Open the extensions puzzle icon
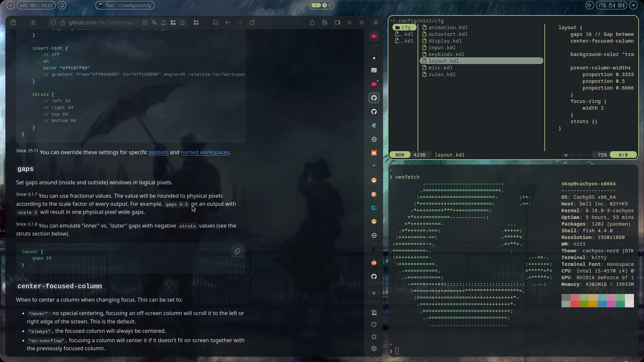This screenshot has height=362, width=644. pyautogui.click(x=312, y=22)
